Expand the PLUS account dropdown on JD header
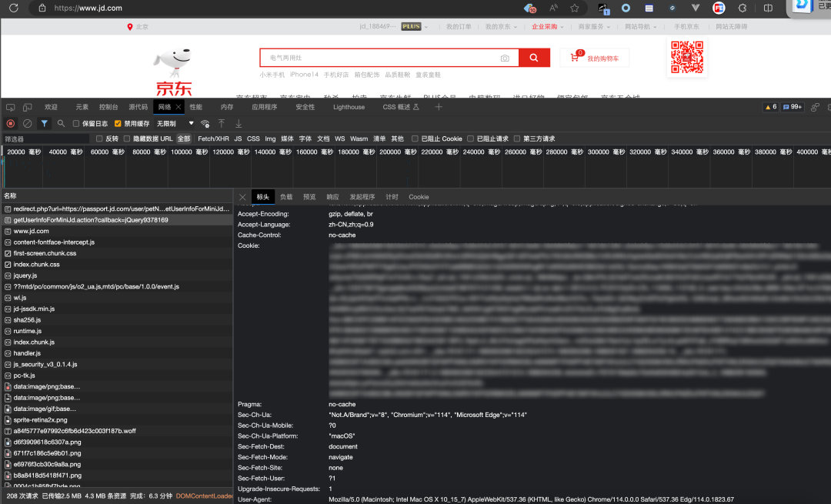The height and width of the screenshot is (504, 831). pos(415,26)
